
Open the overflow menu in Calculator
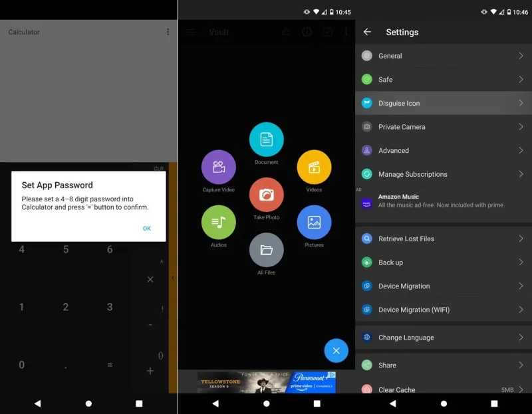tap(168, 32)
